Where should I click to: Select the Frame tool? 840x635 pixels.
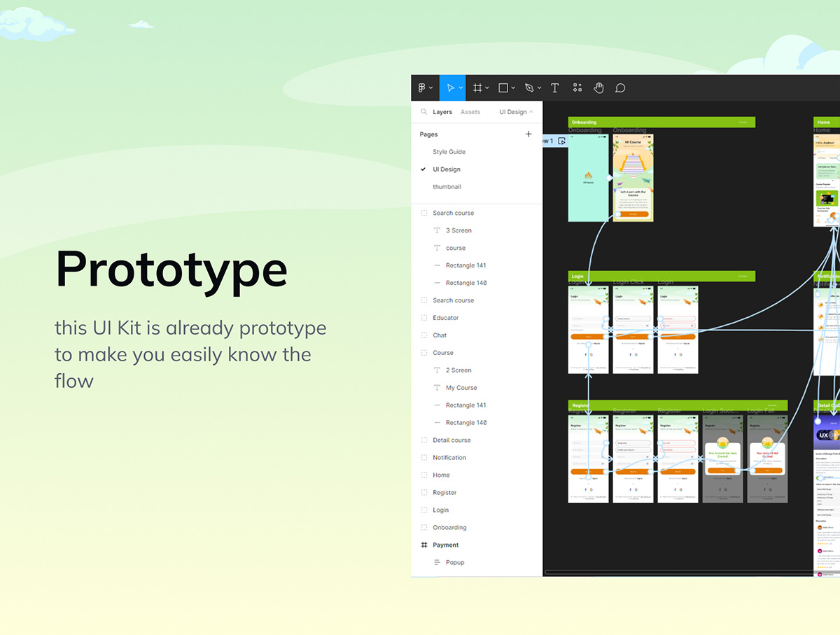(477, 88)
